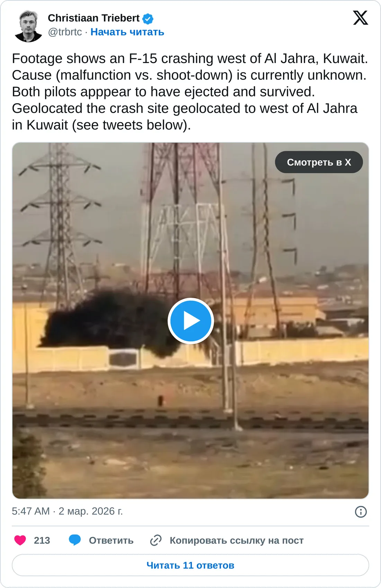381x588 pixels.
Task: Click the tweet text about F-15 crash
Action: tap(190, 92)
